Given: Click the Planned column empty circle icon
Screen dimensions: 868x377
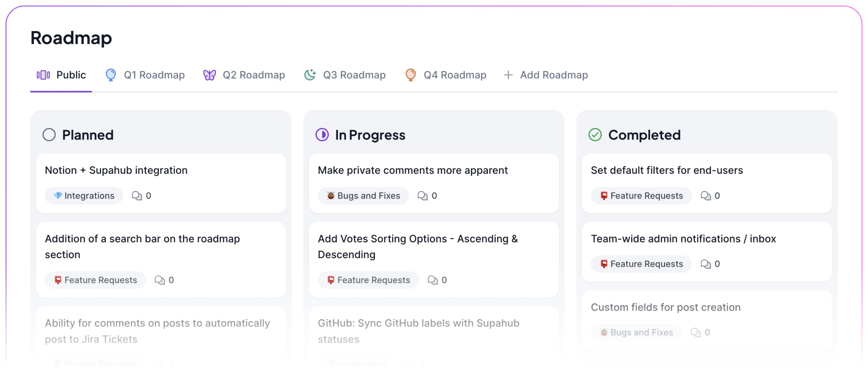Looking at the screenshot, I should [x=49, y=135].
